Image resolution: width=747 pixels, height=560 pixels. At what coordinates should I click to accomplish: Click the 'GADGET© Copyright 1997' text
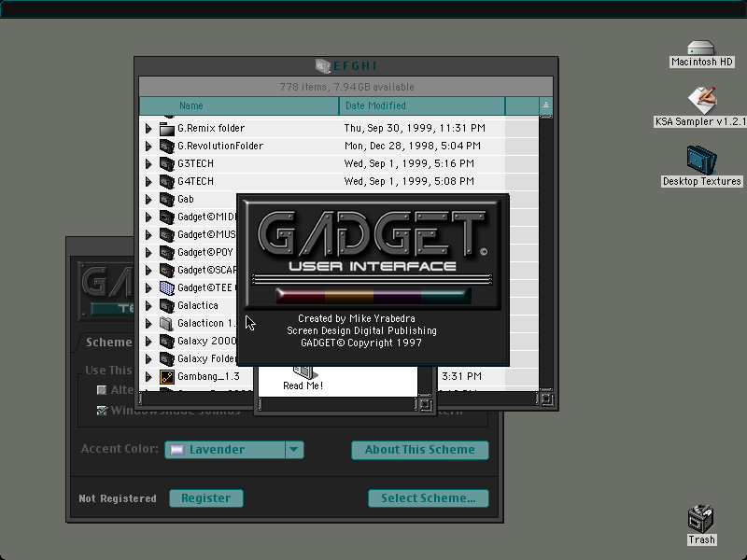point(361,343)
